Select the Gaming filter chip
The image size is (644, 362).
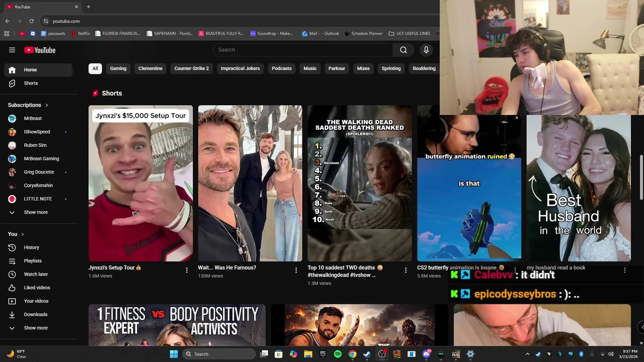click(118, 68)
